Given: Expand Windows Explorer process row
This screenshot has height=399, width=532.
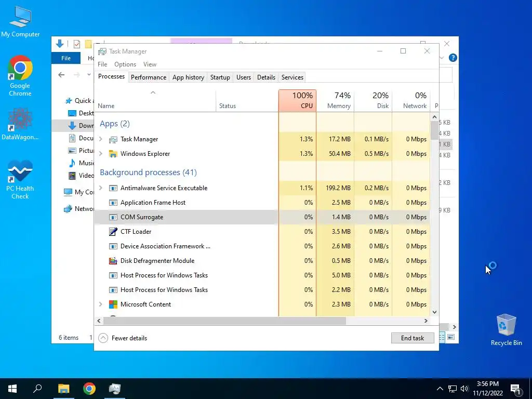Looking at the screenshot, I should (x=101, y=154).
